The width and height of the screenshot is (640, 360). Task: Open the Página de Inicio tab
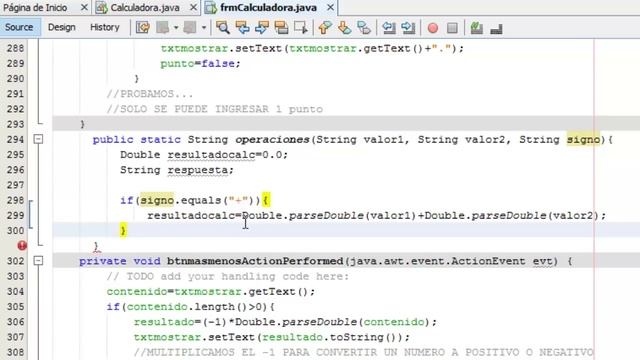(x=35, y=7)
